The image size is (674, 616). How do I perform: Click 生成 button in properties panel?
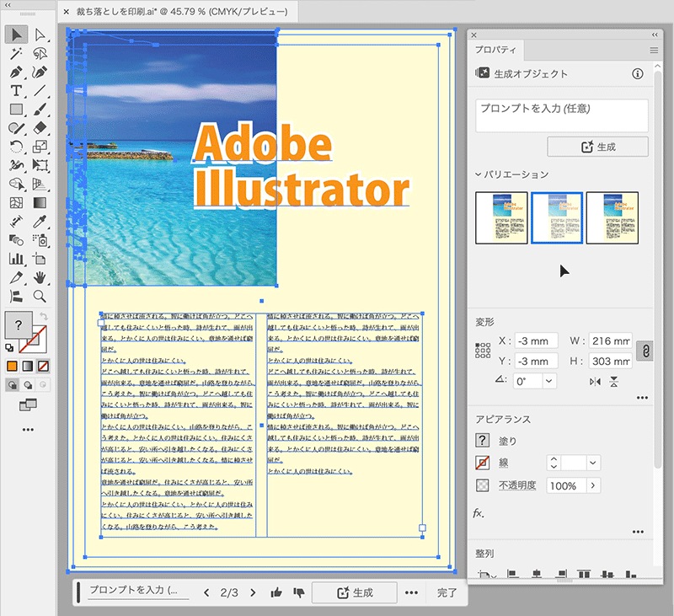[597, 147]
